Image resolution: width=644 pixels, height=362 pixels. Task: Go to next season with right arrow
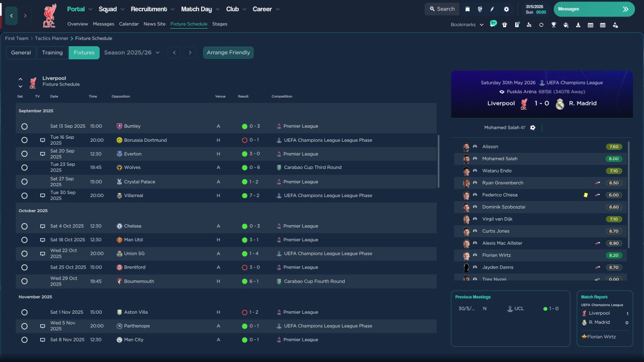tap(190, 52)
